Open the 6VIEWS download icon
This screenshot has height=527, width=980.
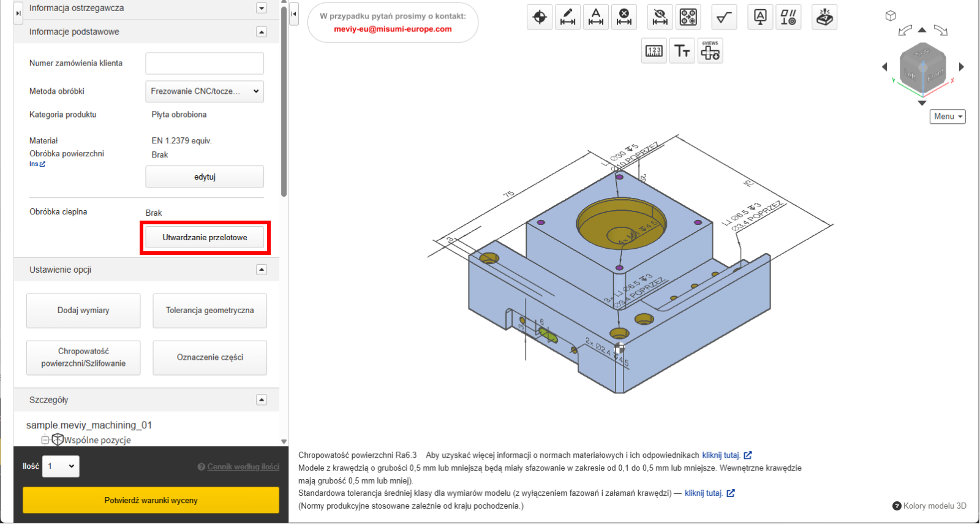tap(710, 51)
